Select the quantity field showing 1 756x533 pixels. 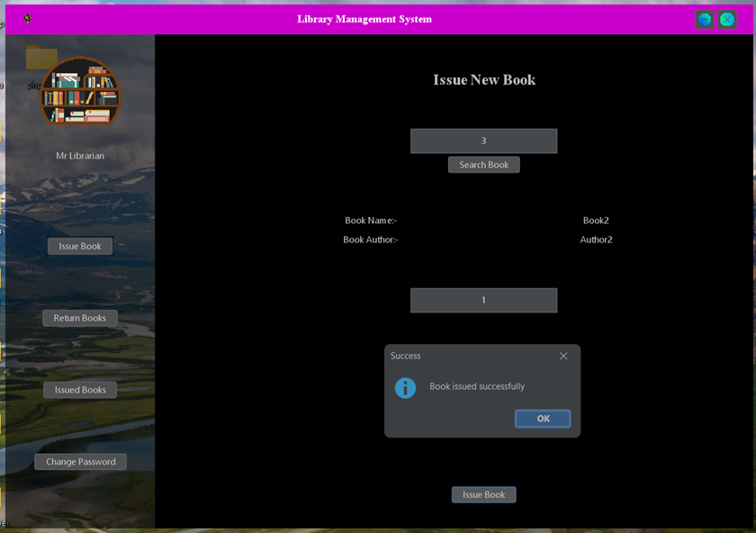[x=483, y=300]
